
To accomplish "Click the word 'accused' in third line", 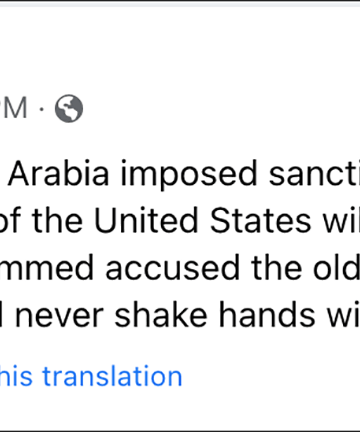I will (172, 267).
